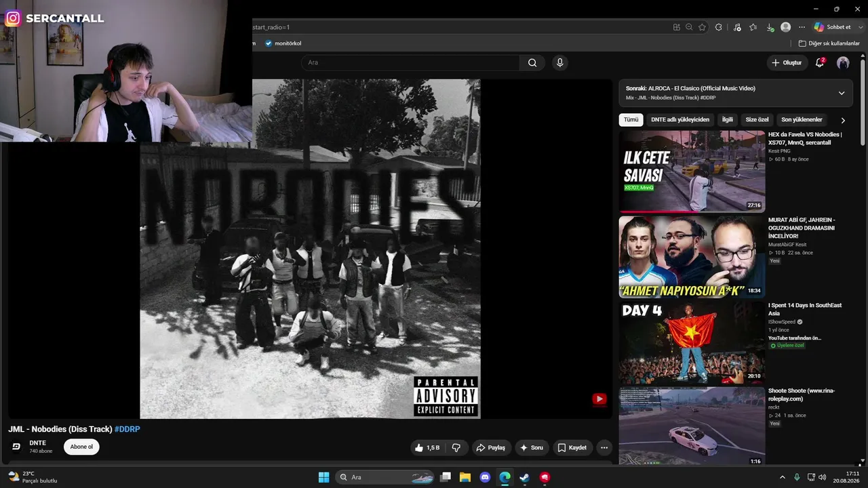Open more video actions (three dots)
The image size is (868, 488).
[x=604, y=447]
